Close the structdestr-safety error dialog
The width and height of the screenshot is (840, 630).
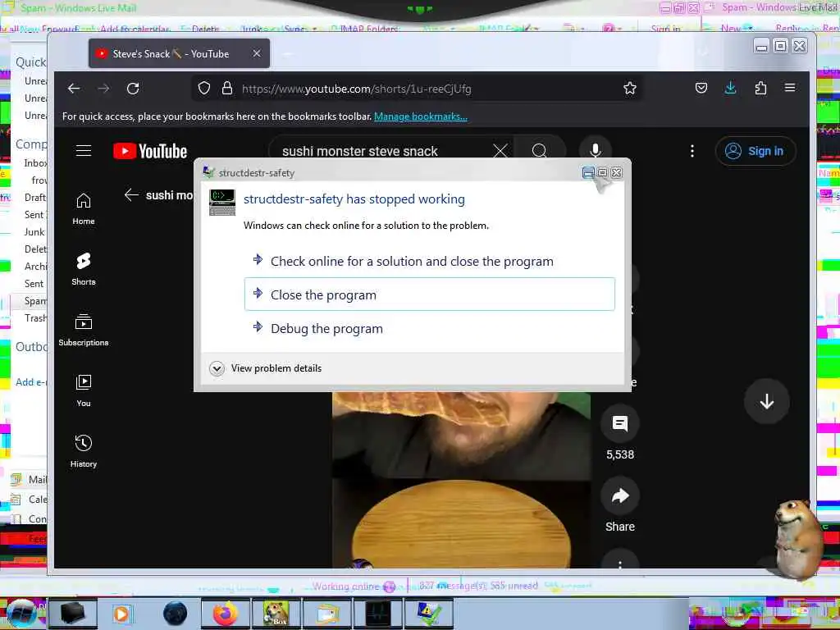click(617, 172)
